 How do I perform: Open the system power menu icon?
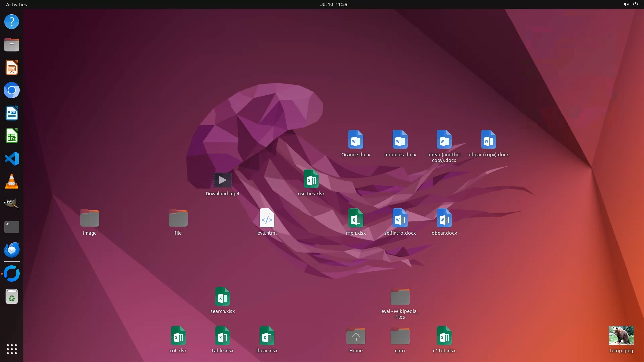click(635, 4)
